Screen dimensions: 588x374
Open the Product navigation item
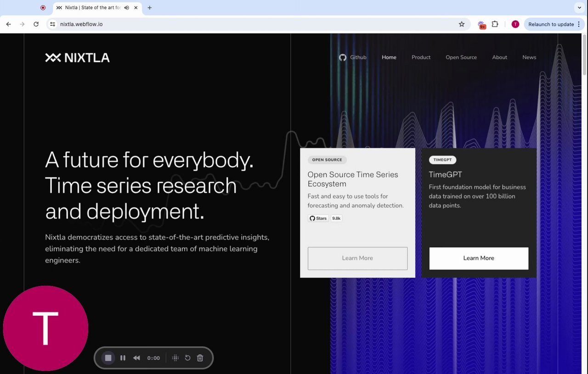[x=421, y=57]
